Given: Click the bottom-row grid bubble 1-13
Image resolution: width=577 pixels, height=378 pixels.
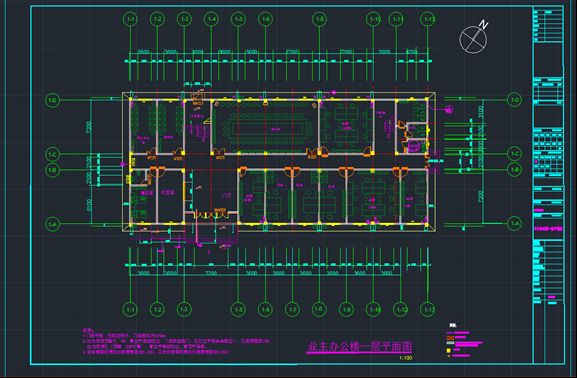Looking at the screenshot, I should click(x=428, y=310).
